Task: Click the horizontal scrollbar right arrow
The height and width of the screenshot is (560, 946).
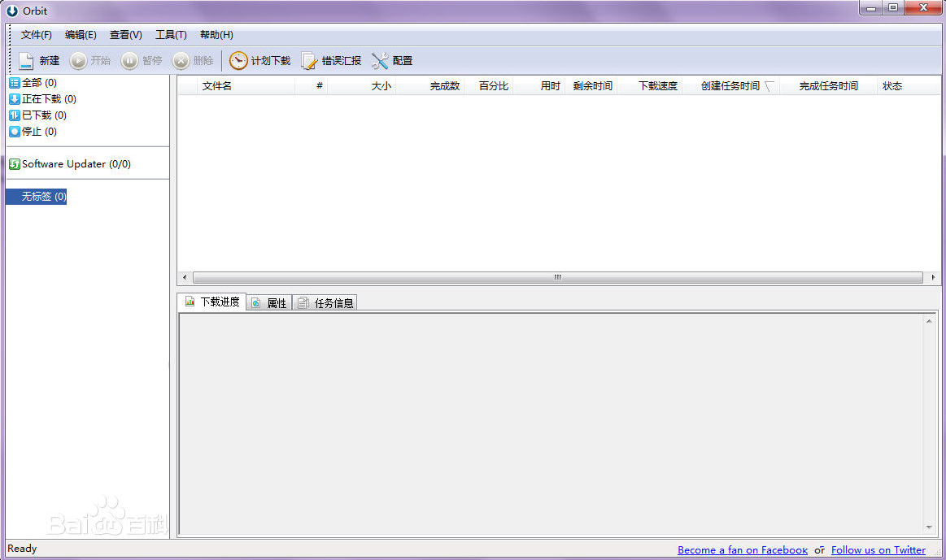Action: coord(933,278)
